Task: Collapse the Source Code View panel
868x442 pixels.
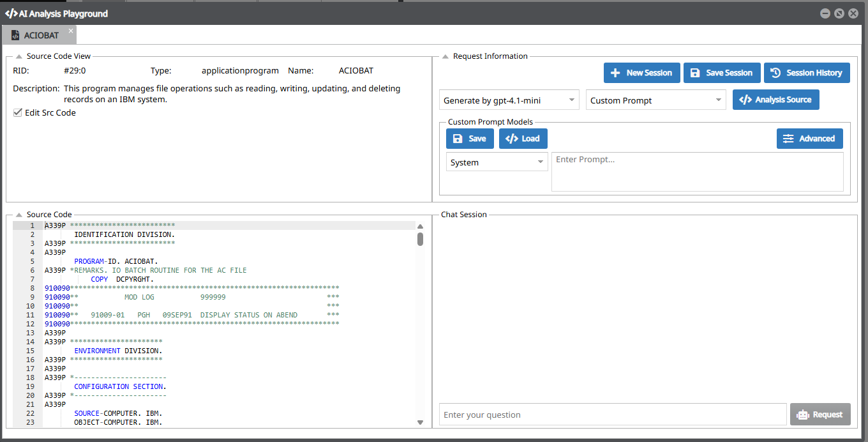Action: coord(19,56)
